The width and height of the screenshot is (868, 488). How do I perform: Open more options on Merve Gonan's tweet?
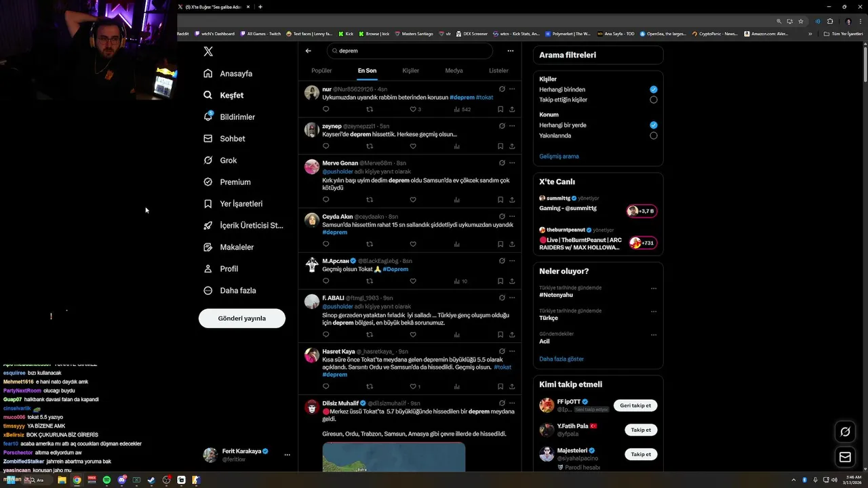coord(512,163)
